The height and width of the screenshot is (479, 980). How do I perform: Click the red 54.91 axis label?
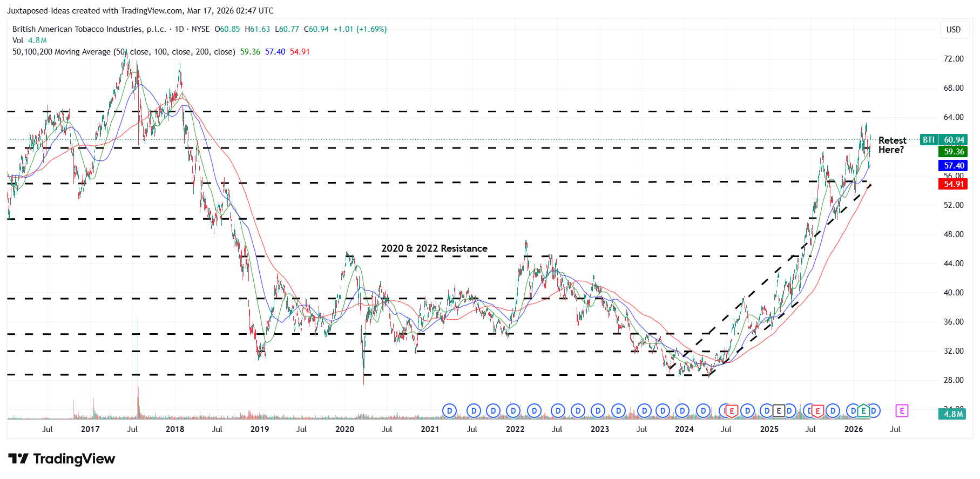point(954,184)
